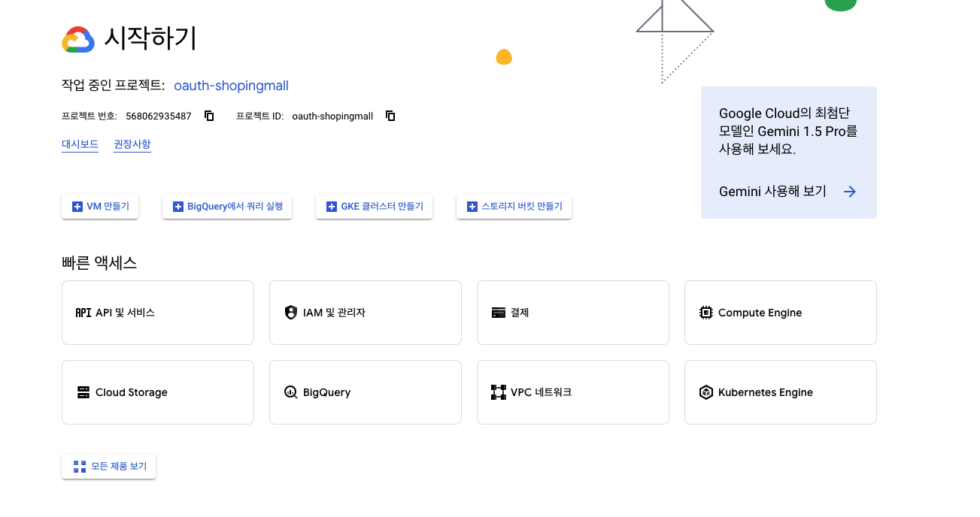This screenshot has width=980, height=517.
Task: Click the plus icon on BigQuery에서 쿼리 실행
Action: [178, 207]
